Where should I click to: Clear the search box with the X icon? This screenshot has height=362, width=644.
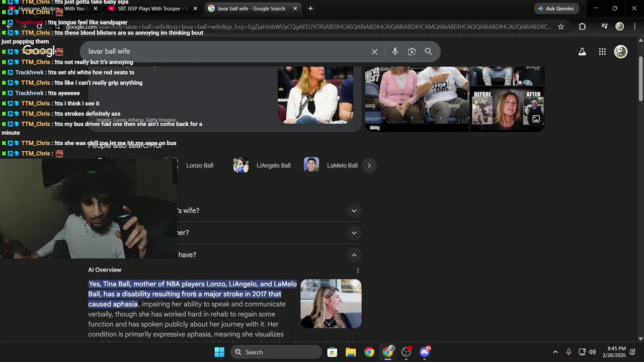(374, 51)
